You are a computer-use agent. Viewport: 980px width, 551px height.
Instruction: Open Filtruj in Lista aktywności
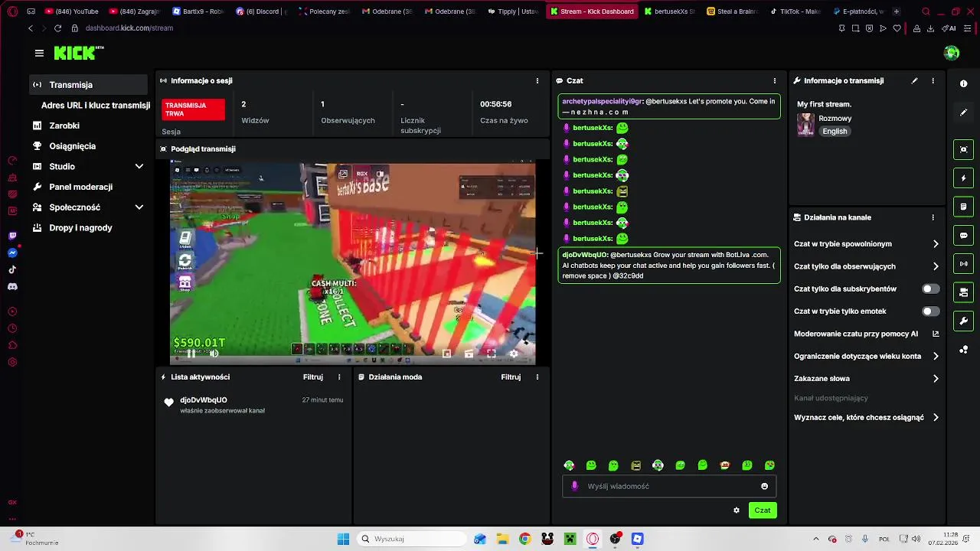pos(312,377)
